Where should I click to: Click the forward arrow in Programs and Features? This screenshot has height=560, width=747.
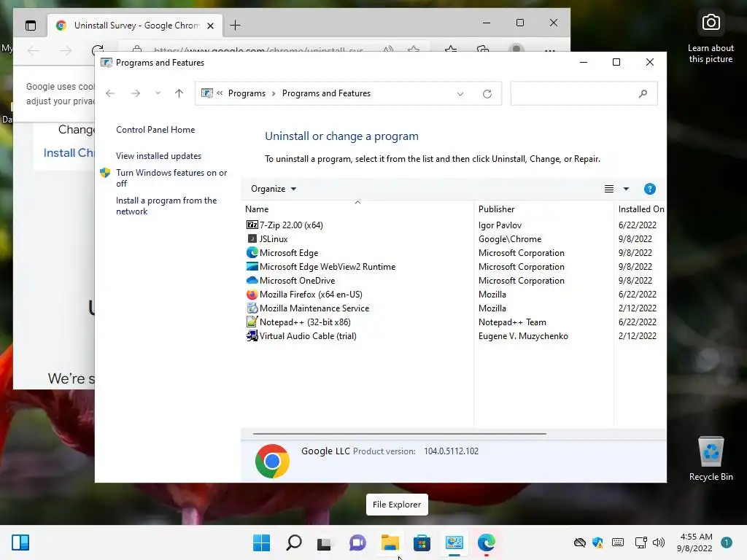[136, 93]
